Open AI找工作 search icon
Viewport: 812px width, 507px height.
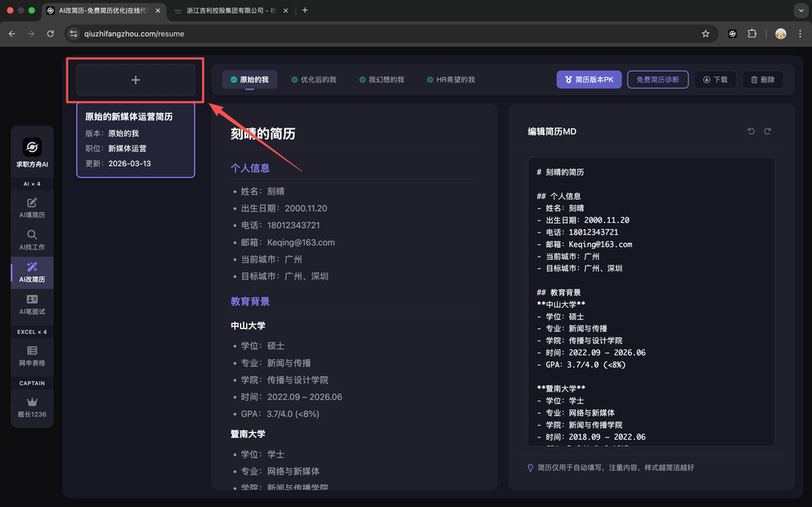[x=32, y=240]
